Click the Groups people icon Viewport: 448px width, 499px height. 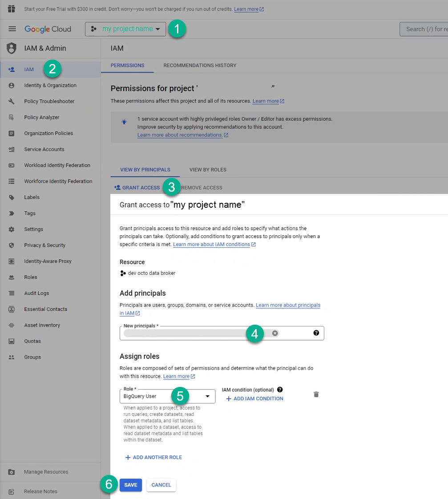tap(12, 357)
